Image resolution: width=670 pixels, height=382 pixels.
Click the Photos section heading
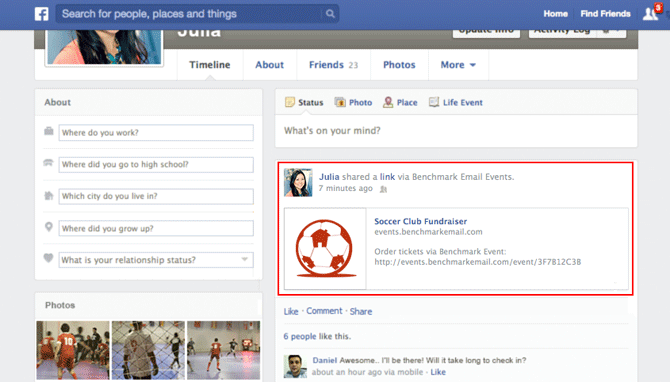(60, 305)
